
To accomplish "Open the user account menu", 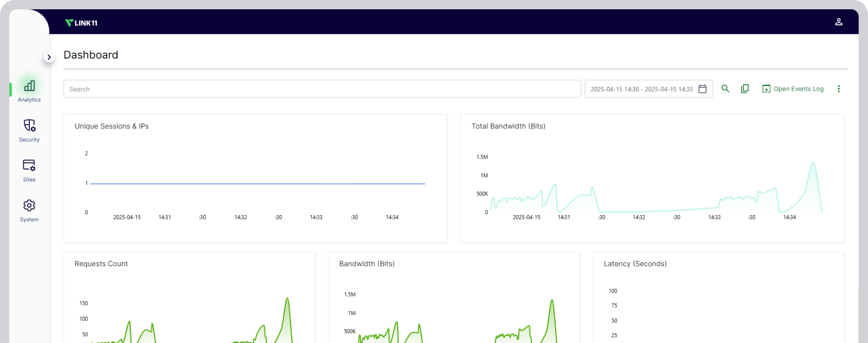I will [838, 22].
